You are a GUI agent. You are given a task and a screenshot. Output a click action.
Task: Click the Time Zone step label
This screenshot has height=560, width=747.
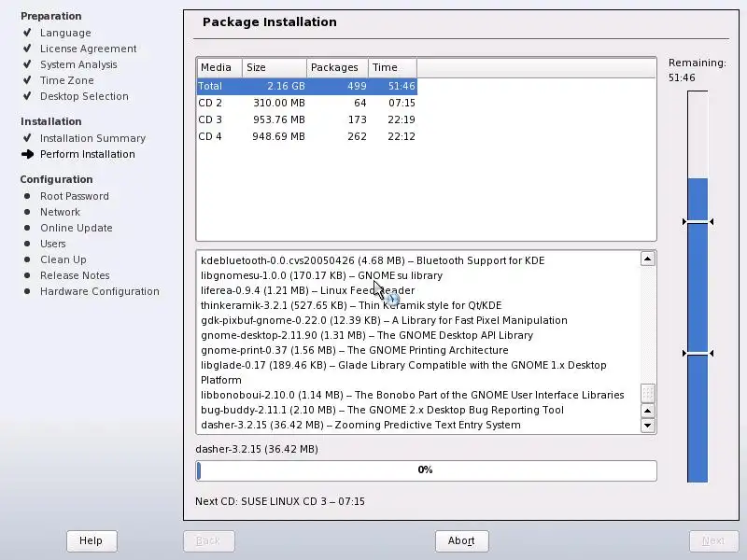pyautogui.click(x=66, y=80)
